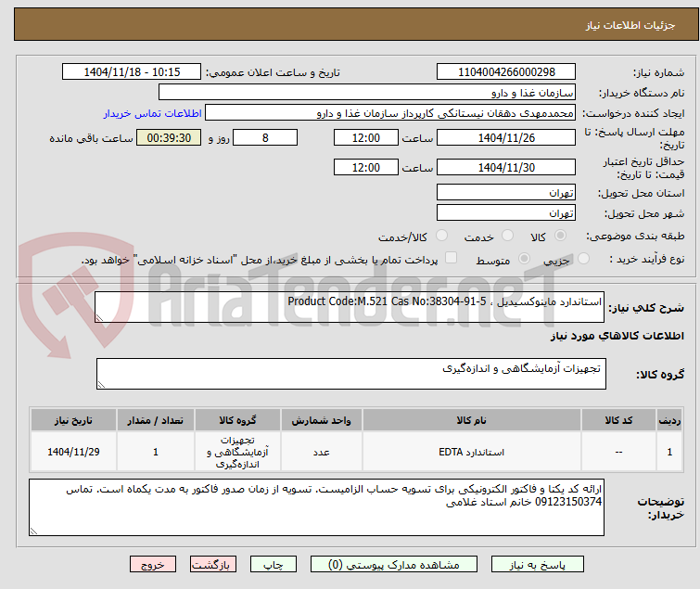Click the price validity date 1404/11/30

tap(506, 168)
